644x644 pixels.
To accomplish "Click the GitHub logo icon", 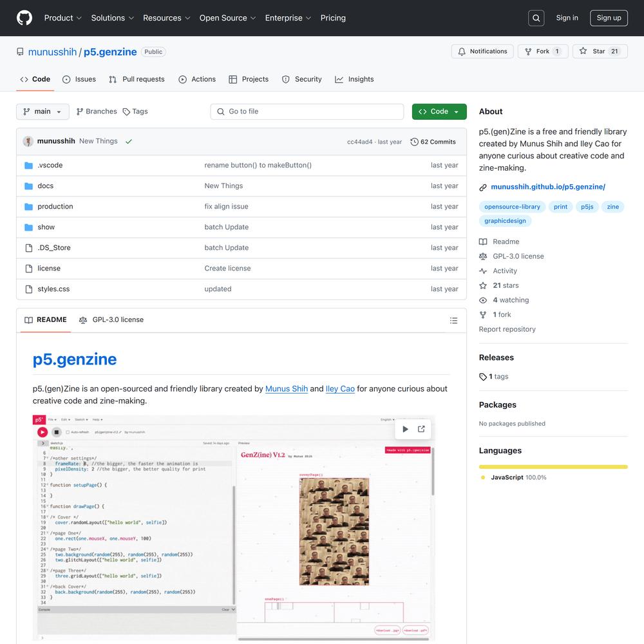I will (x=24, y=18).
